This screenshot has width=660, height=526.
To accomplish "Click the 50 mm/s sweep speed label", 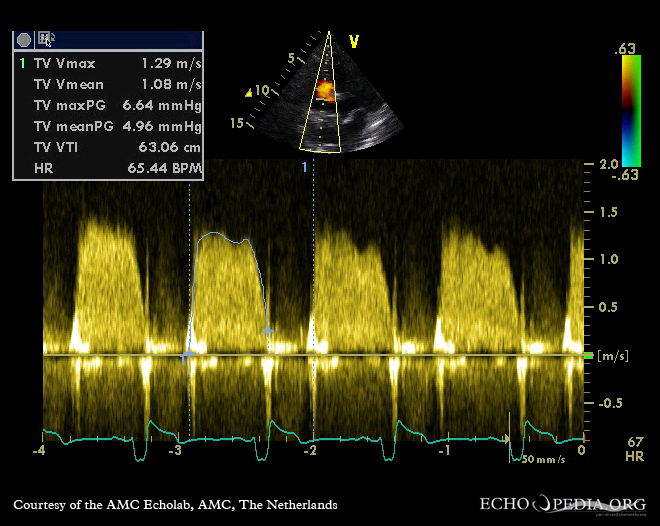I will coord(543,459).
